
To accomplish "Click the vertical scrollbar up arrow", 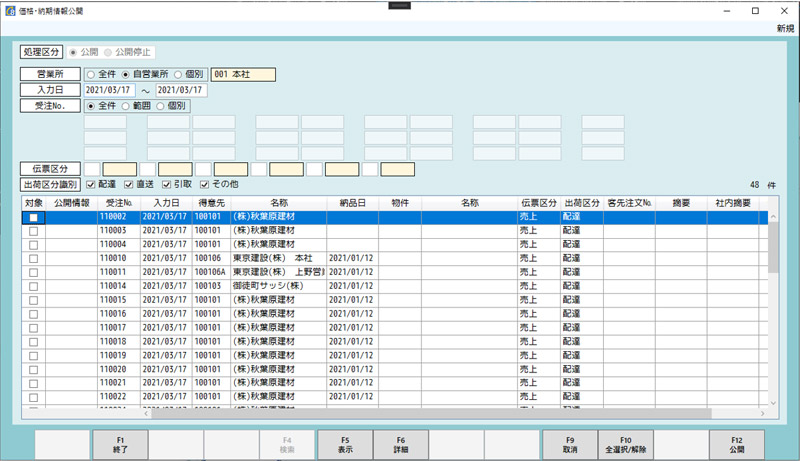I will [773, 217].
